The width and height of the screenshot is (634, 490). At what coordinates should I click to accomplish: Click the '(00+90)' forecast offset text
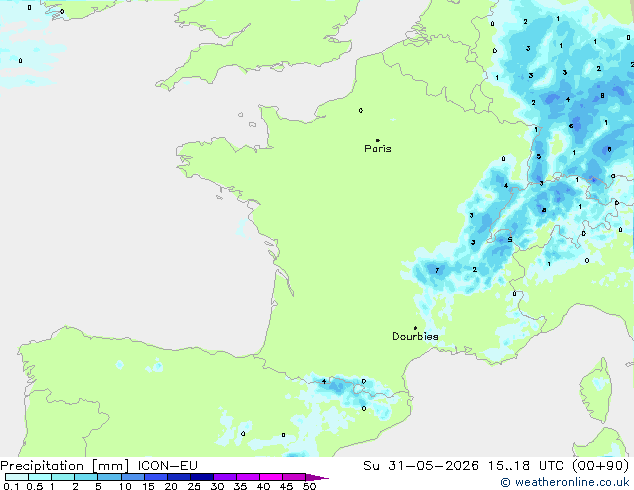pyautogui.click(x=601, y=466)
